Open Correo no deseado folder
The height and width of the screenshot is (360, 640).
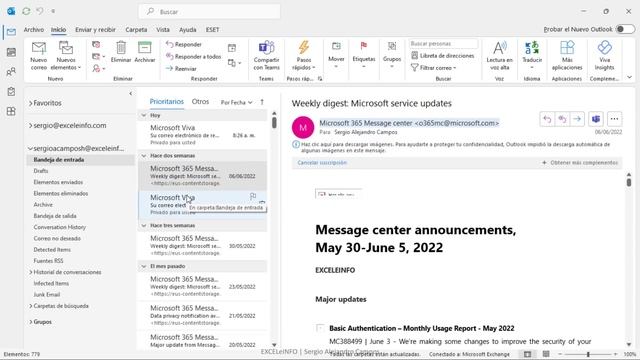pos(57,238)
